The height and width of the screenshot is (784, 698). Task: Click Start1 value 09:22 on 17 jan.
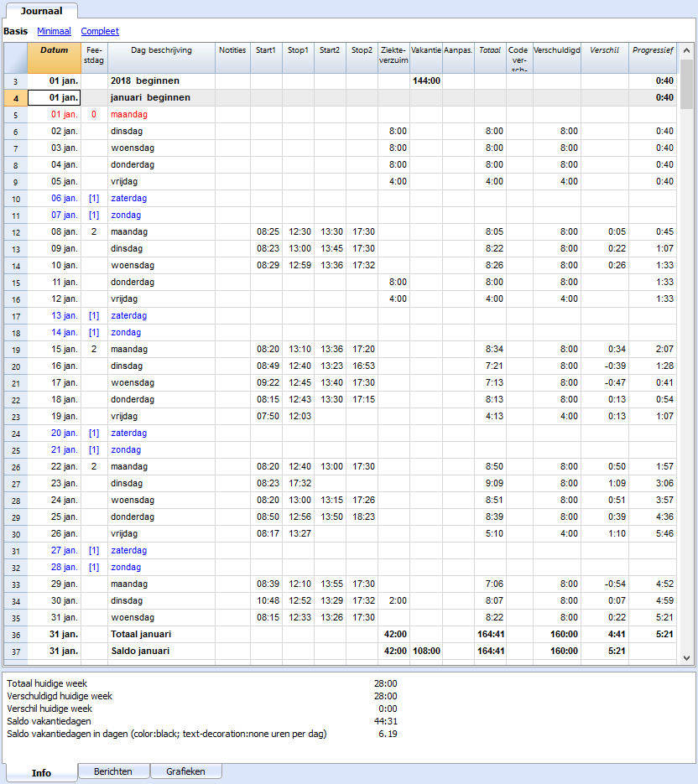(266, 382)
